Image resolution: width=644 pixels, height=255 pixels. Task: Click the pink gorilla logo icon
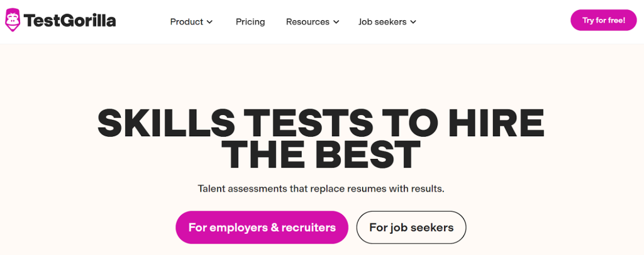tap(13, 20)
